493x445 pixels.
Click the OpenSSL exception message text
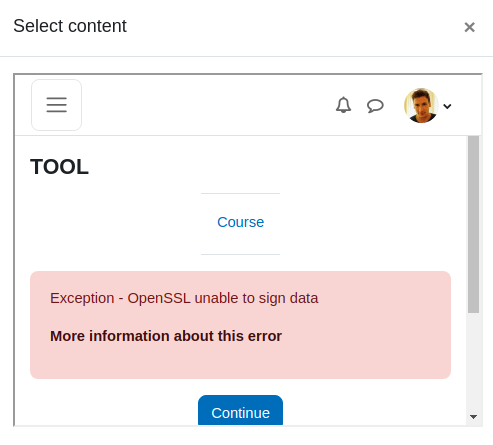pyautogui.click(x=184, y=298)
